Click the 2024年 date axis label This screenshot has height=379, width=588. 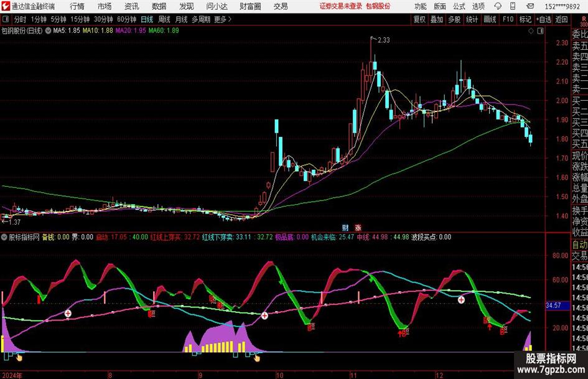[12, 375]
